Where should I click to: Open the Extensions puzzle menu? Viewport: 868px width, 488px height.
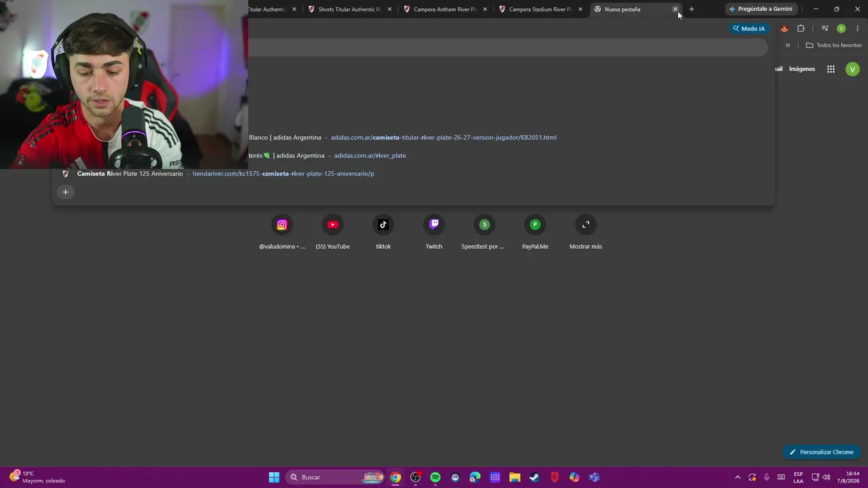[801, 28]
